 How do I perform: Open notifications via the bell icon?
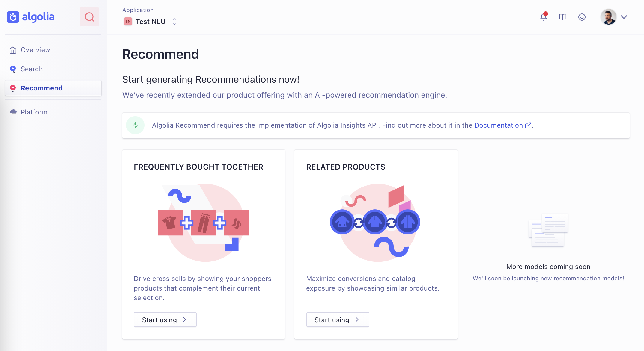[543, 17]
